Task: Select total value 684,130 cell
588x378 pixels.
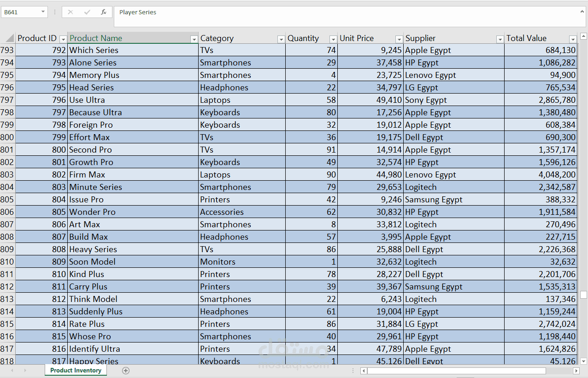Action: click(x=541, y=50)
